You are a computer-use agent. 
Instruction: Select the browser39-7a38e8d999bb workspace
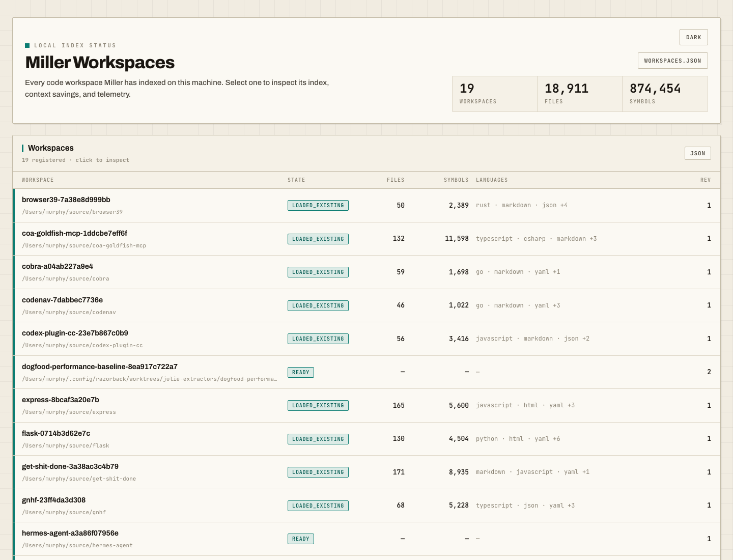tap(366, 206)
